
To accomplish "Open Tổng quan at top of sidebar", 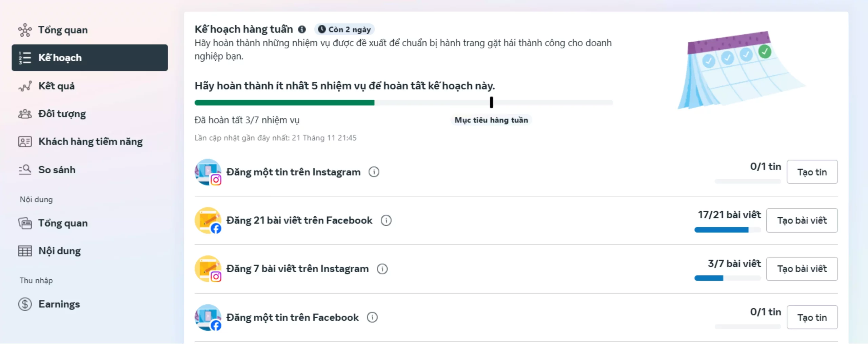I will [63, 30].
